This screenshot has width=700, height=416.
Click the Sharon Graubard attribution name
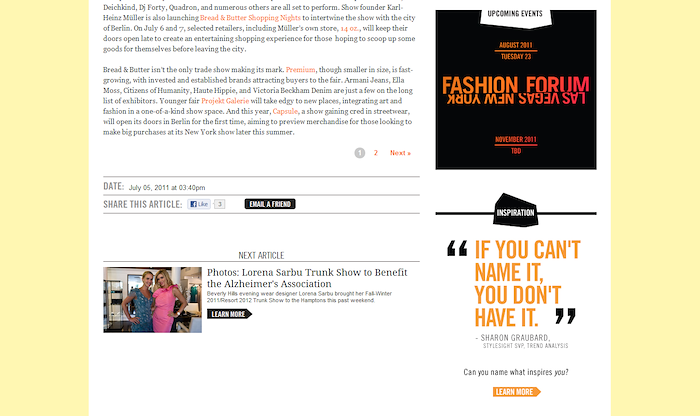(515, 338)
